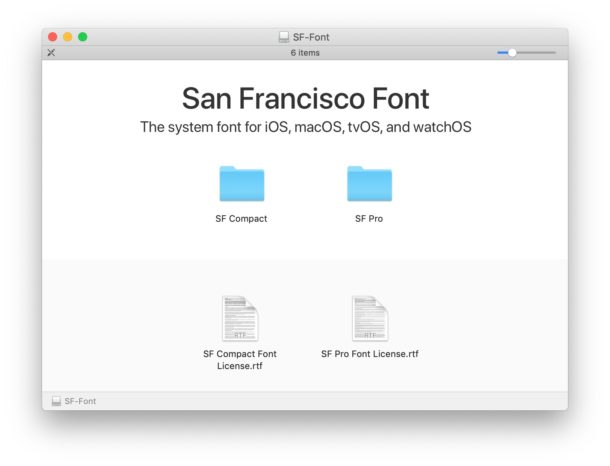Click the "SF Pro Font License.rtf" file name

point(369,354)
